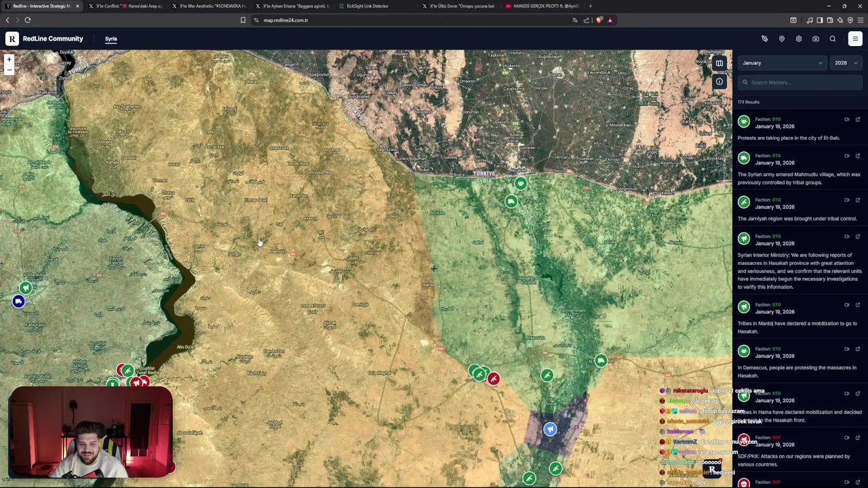868x488 pixels.
Task: Reload the browser page
Action: point(28,20)
